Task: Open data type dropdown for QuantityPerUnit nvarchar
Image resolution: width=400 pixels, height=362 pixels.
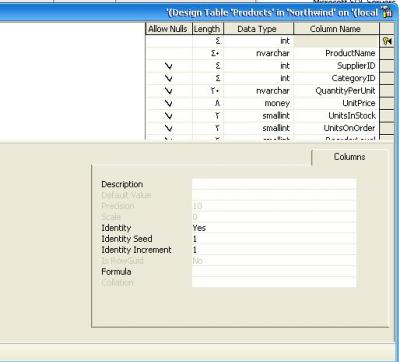Action: (x=258, y=91)
